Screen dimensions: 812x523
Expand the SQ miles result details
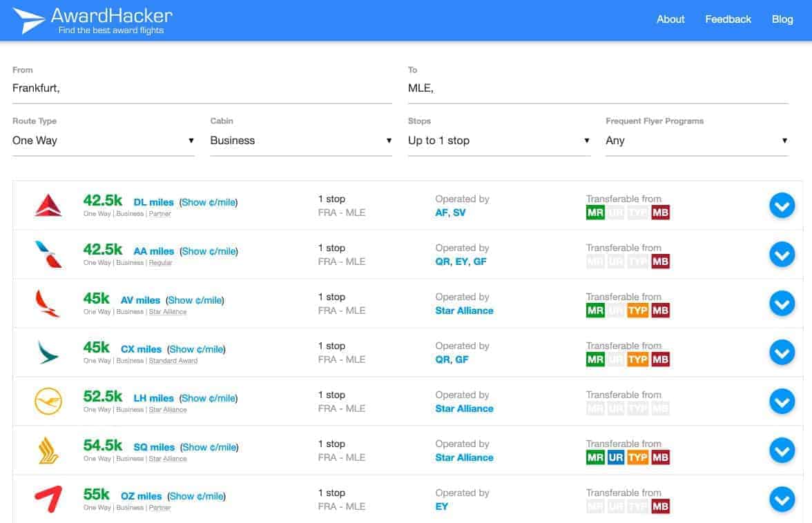(x=782, y=450)
